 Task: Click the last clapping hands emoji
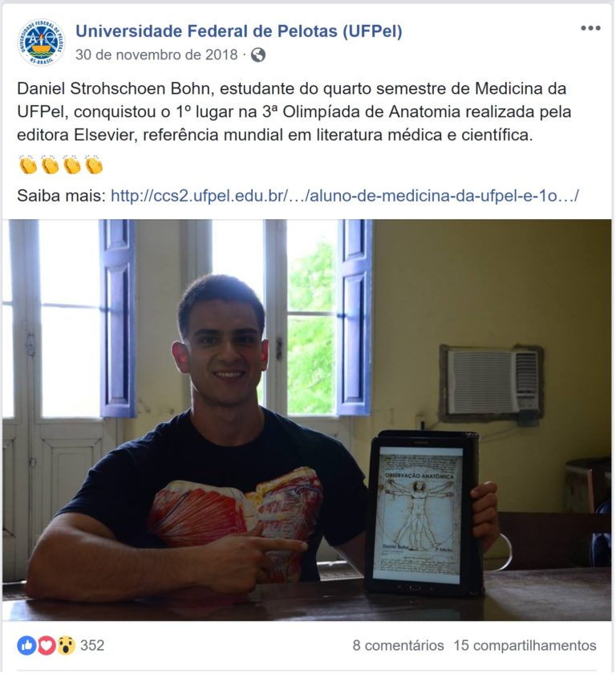tap(94, 164)
